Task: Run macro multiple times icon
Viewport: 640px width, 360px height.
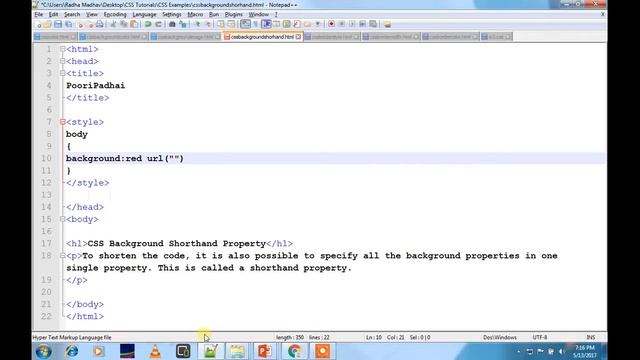Action: click(362, 24)
